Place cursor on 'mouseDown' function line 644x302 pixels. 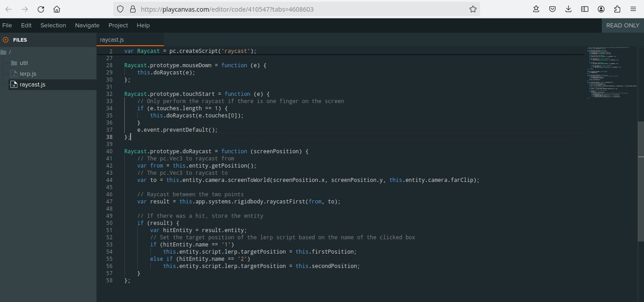(x=195, y=65)
